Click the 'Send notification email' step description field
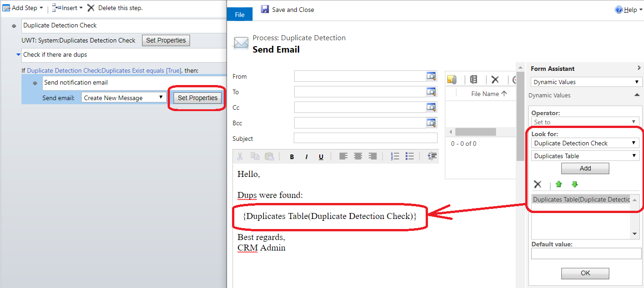Image resolution: width=644 pixels, height=288 pixels. pos(135,83)
